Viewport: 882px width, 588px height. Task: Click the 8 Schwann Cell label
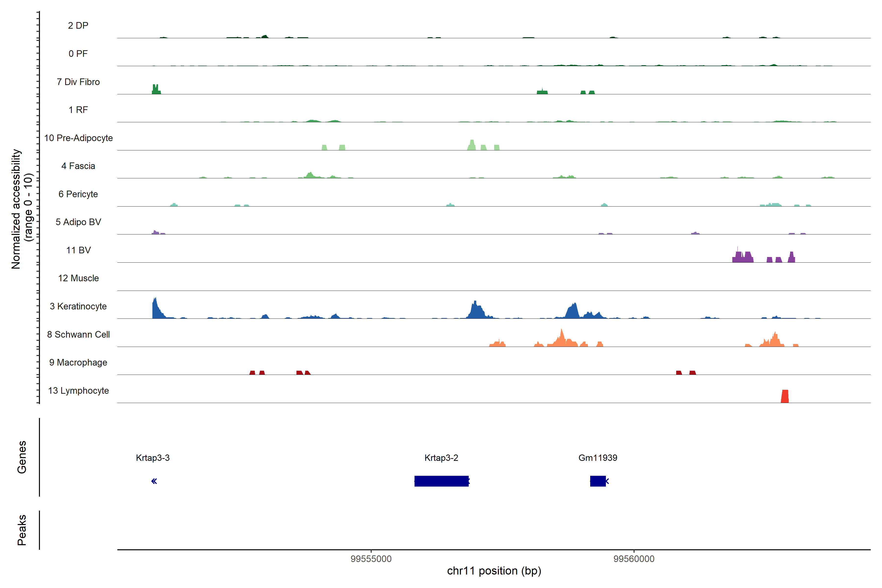coord(78,334)
